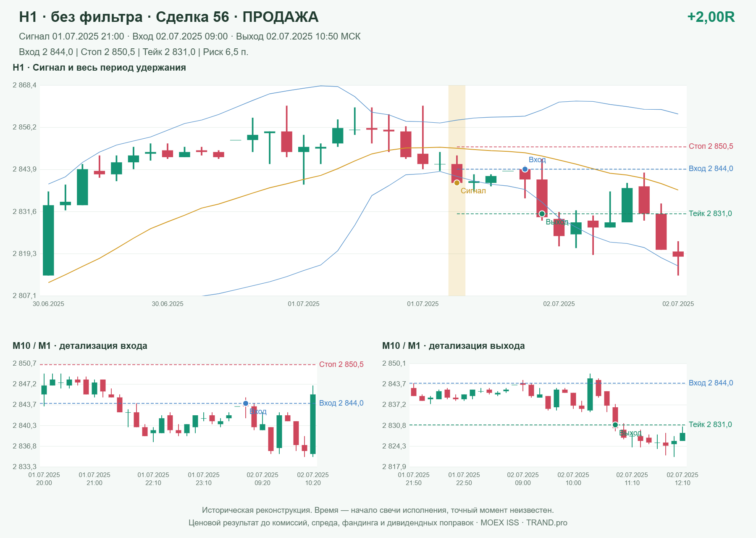Click the 'Вход 2 844,0' label in exit detail chart
The height and width of the screenshot is (538, 756).
coord(711,383)
